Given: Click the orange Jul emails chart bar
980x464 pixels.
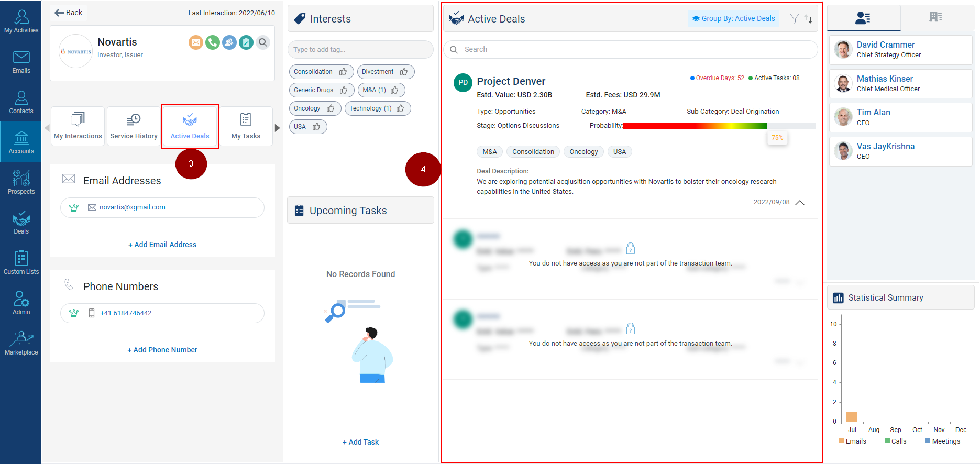Looking at the screenshot, I should 852,417.
